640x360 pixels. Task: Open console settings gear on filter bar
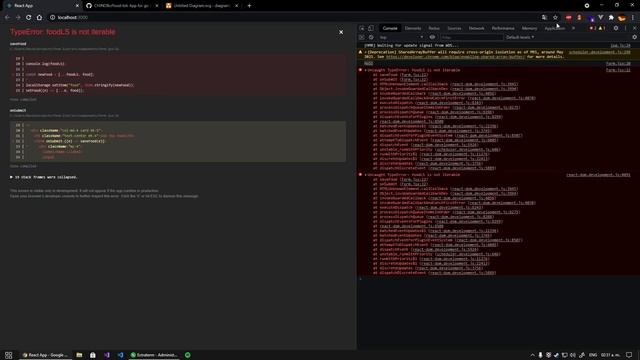pos(634,37)
